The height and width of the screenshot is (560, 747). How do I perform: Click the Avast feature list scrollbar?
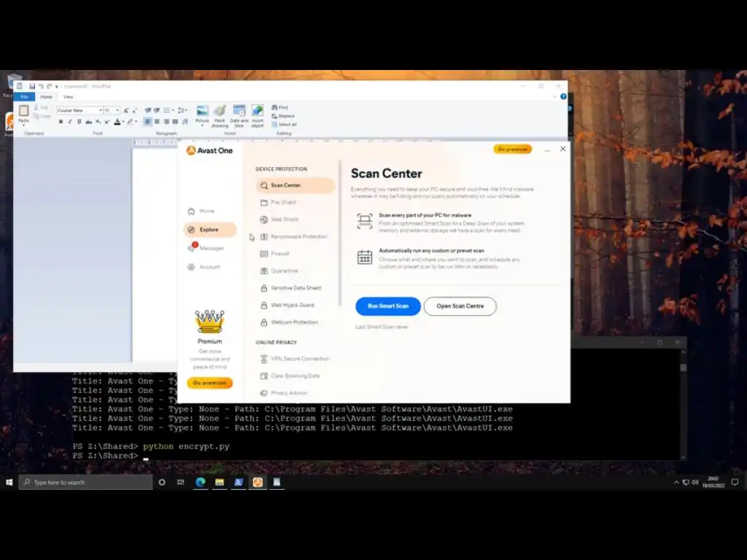pos(340,233)
